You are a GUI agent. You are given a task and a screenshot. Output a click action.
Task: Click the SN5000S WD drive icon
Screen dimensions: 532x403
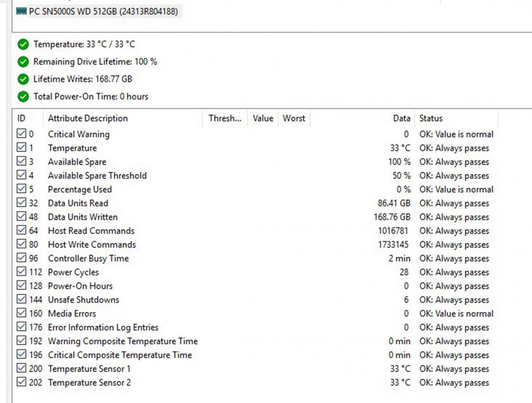tap(22, 11)
